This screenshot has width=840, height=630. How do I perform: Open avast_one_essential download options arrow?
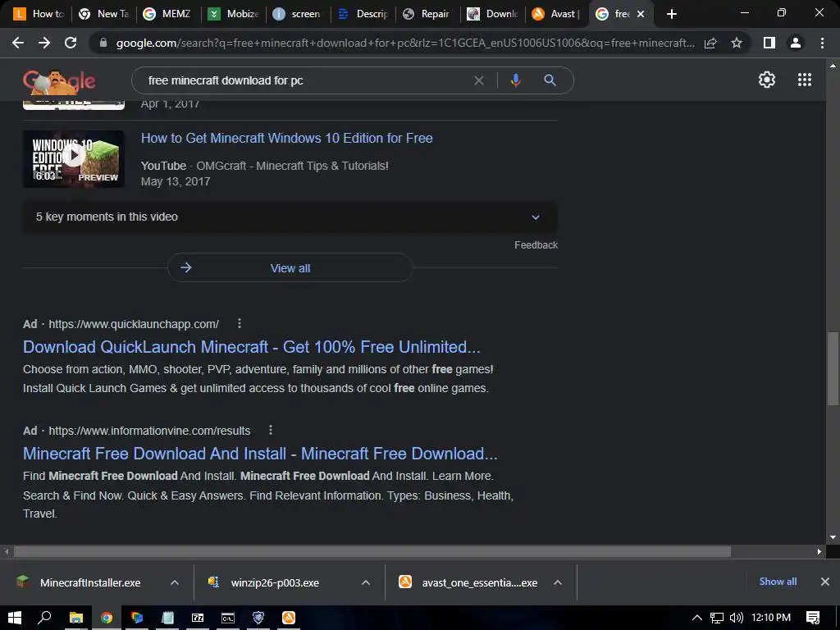click(558, 582)
